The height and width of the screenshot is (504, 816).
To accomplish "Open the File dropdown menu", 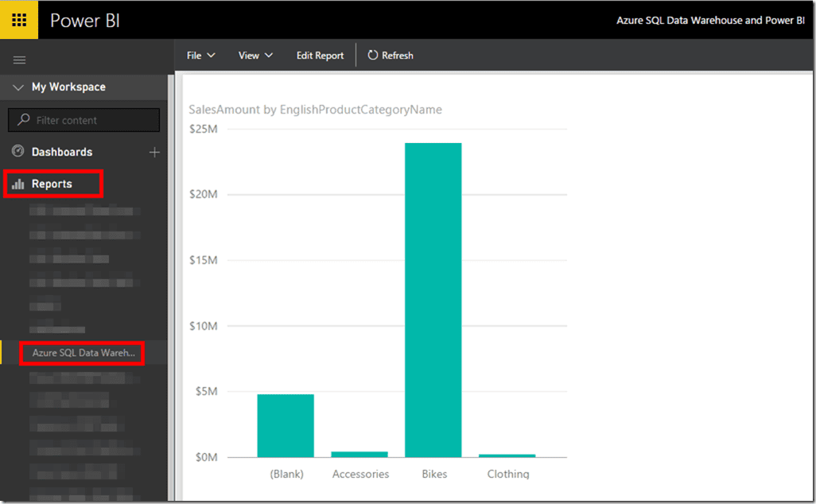I will tap(200, 55).
